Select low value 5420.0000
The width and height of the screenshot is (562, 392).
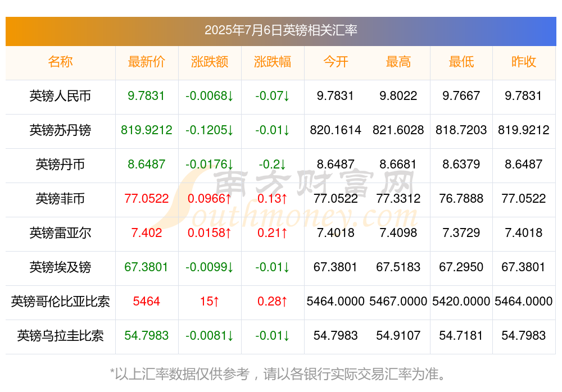coord(461,302)
